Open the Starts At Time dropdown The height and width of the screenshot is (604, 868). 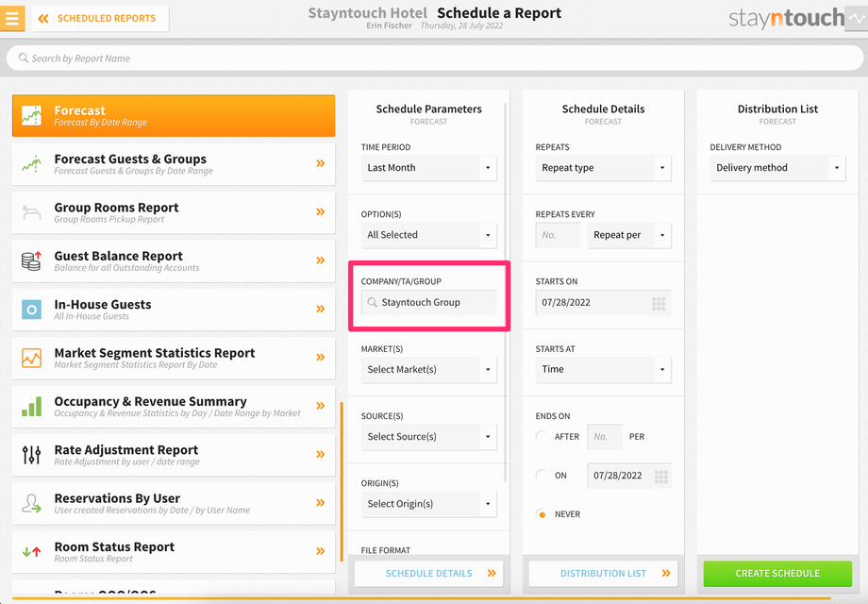[604, 369]
